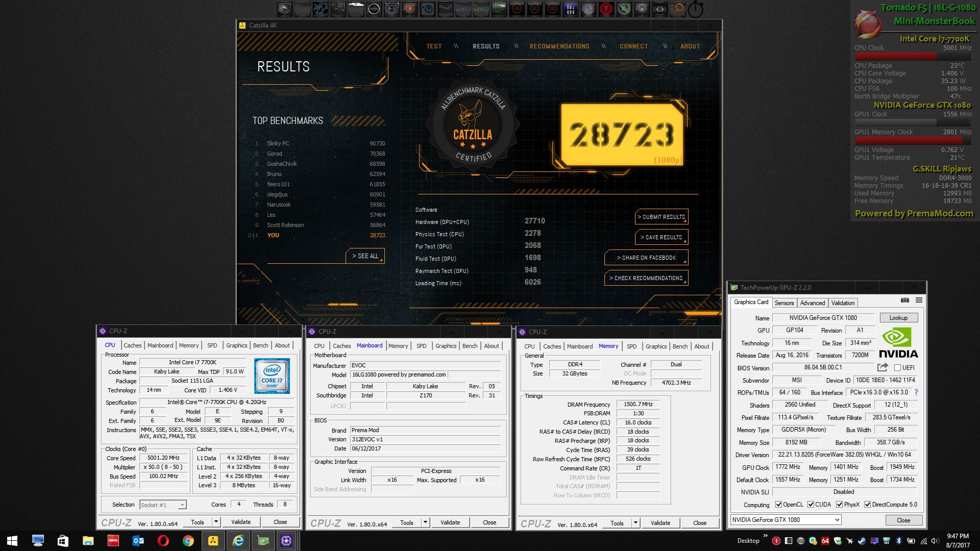
Task: Open volume control in system tray
Action: (x=935, y=541)
